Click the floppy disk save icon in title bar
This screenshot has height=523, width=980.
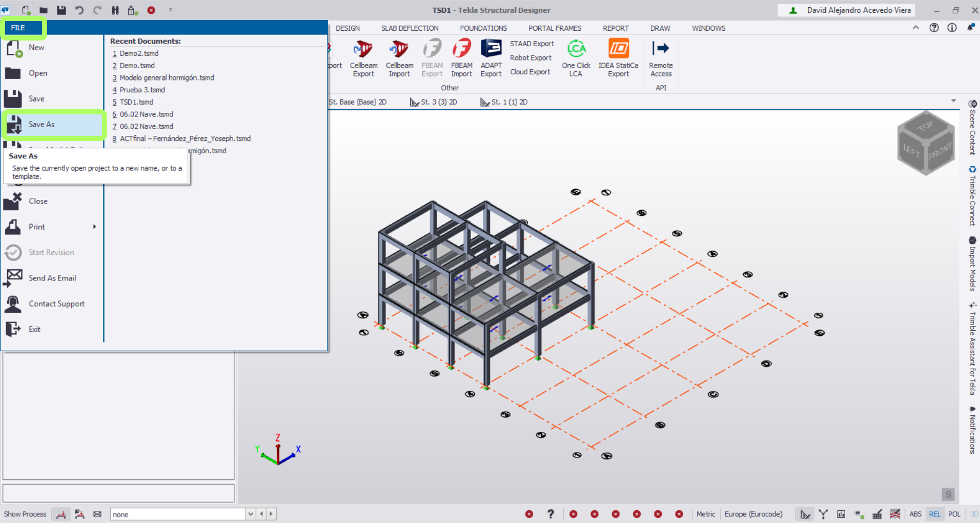click(62, 10)
